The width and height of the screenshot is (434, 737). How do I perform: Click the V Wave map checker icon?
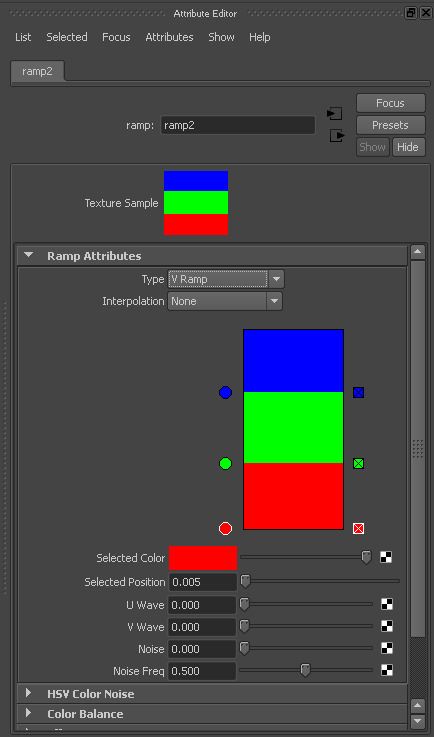[x=387, y=626]
